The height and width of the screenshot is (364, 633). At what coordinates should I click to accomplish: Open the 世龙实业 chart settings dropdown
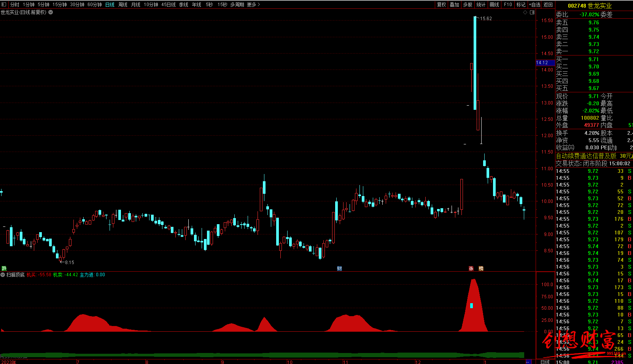[51, 12]
